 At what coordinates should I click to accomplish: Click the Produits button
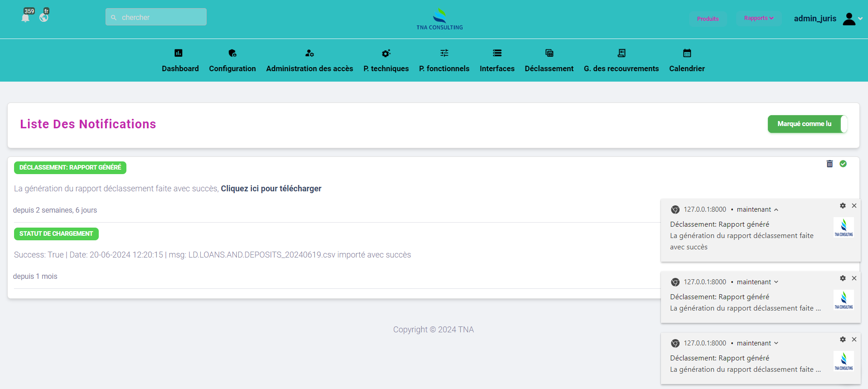click(708, 19)
